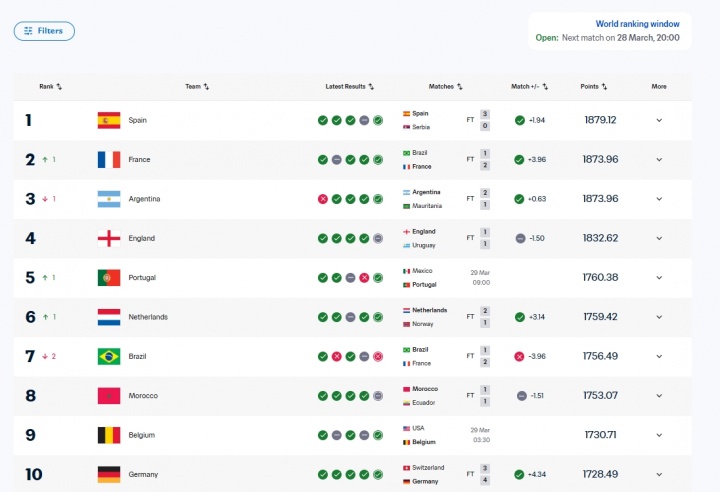Expand Spain row details chevron
The height and width of the screenshot is (492, 720).
click(x=659, y=120)
